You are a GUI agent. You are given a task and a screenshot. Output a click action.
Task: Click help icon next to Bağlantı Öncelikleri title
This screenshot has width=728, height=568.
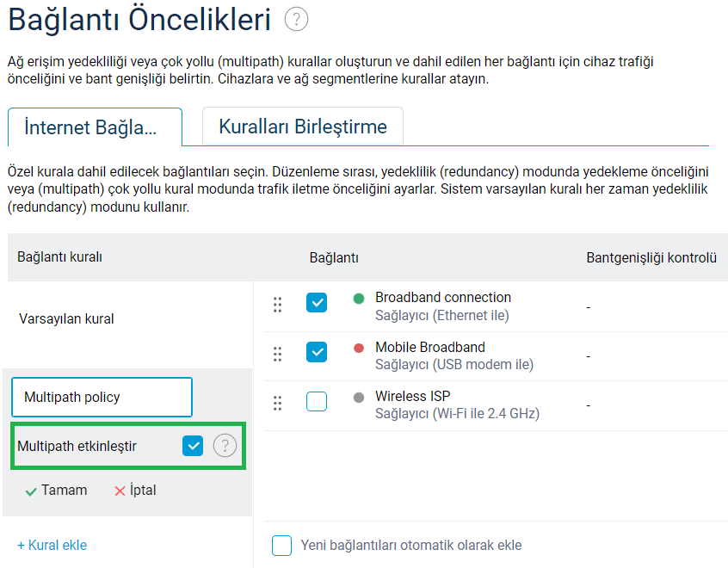(x=296, y=19)
